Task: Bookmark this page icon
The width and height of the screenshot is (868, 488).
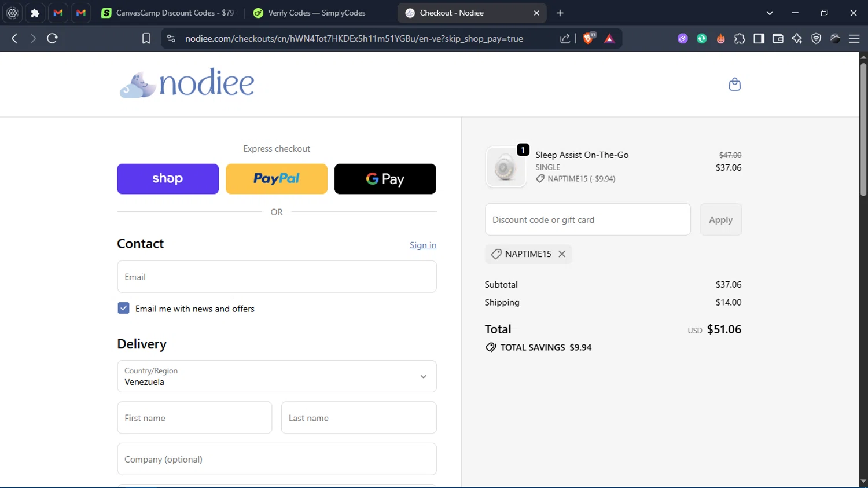Action: tap(146, 38)
